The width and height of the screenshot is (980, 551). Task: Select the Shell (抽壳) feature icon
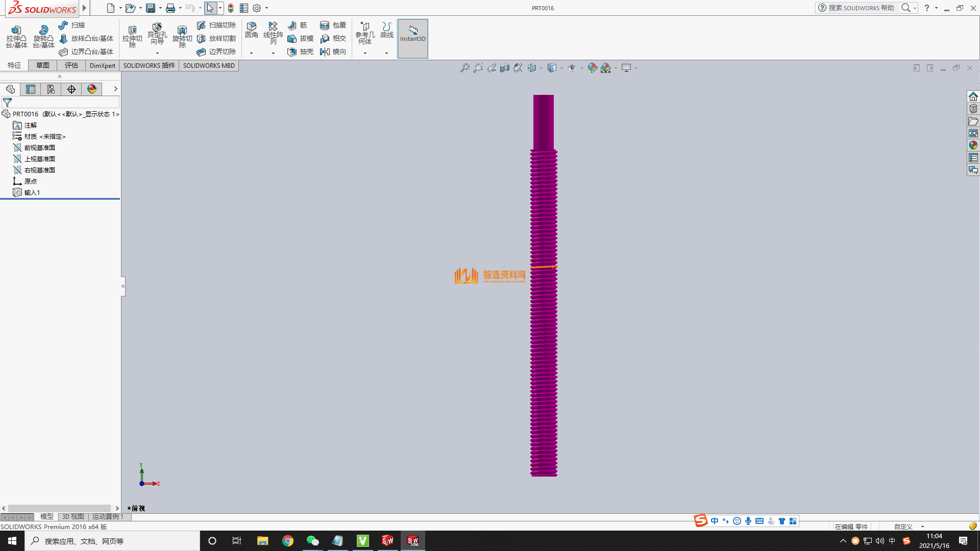point(292,52)
